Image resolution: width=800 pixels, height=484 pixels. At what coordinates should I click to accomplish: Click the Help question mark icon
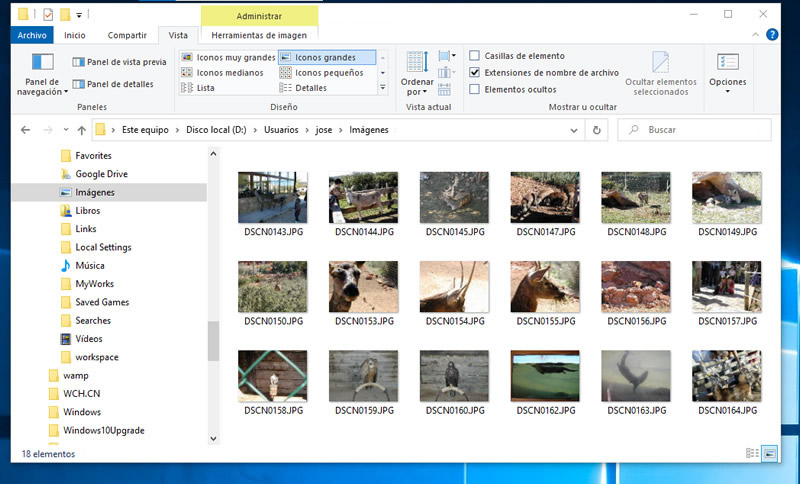click(x=772, y=35)
